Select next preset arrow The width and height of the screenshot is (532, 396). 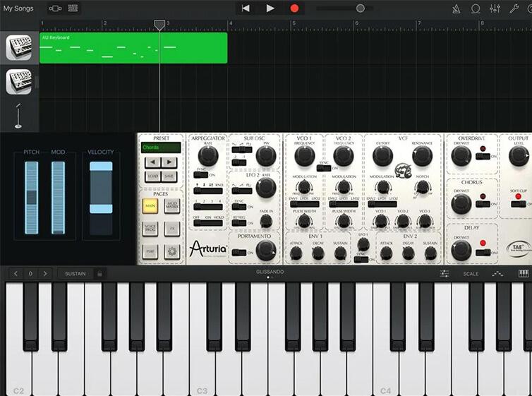(169, 162)
